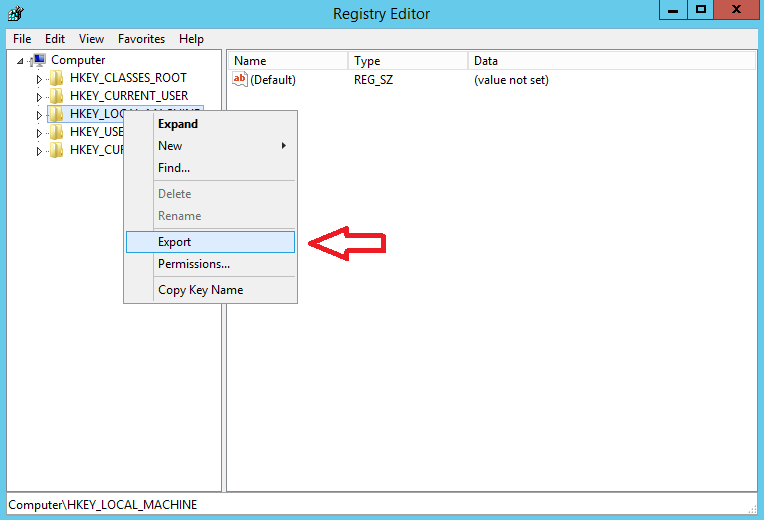Open the New submenu arrow
This screenshot has width=764, height=520.
283,146
